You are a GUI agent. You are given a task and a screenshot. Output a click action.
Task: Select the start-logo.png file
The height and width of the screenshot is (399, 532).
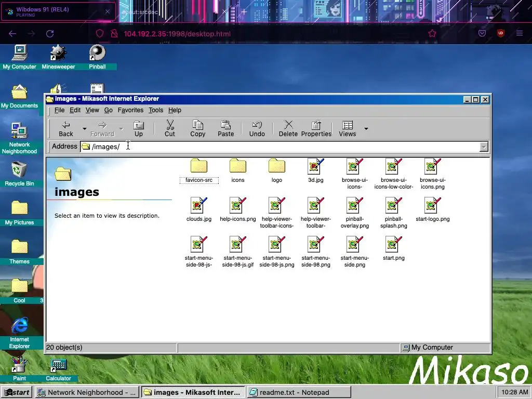433,210
